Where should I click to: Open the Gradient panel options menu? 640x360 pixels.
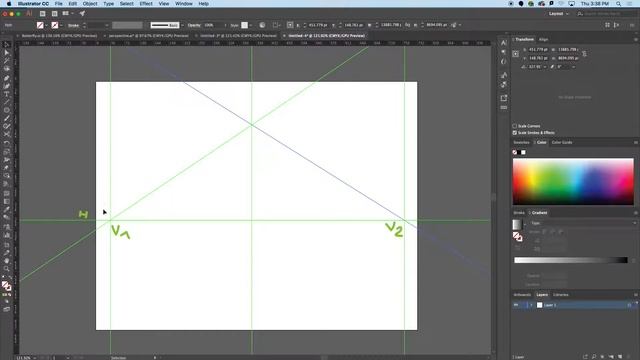coord(636,213)
